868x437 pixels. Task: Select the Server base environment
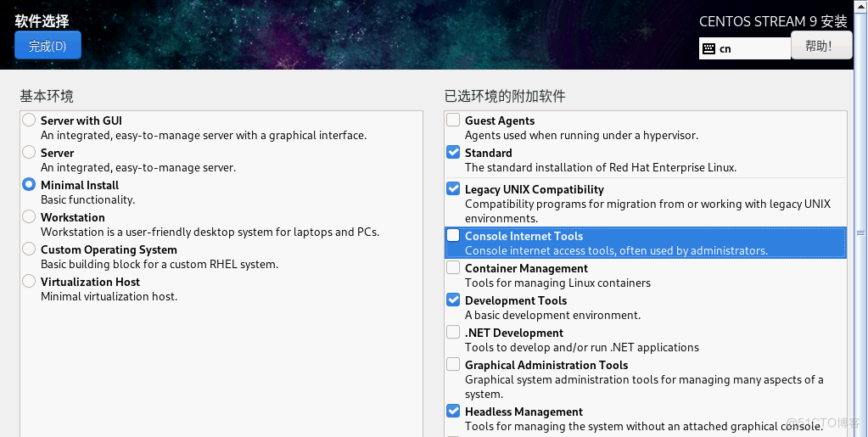pyautogui.click(x=29, y=152)
